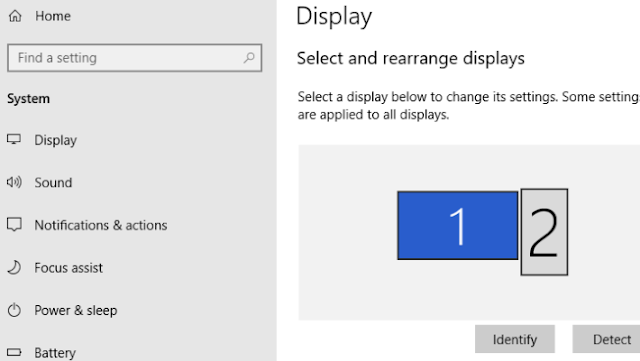This screenshot has width=640, height=361.
Task: Click the Notifications speech bubble icon
Action: pos(14,225)
